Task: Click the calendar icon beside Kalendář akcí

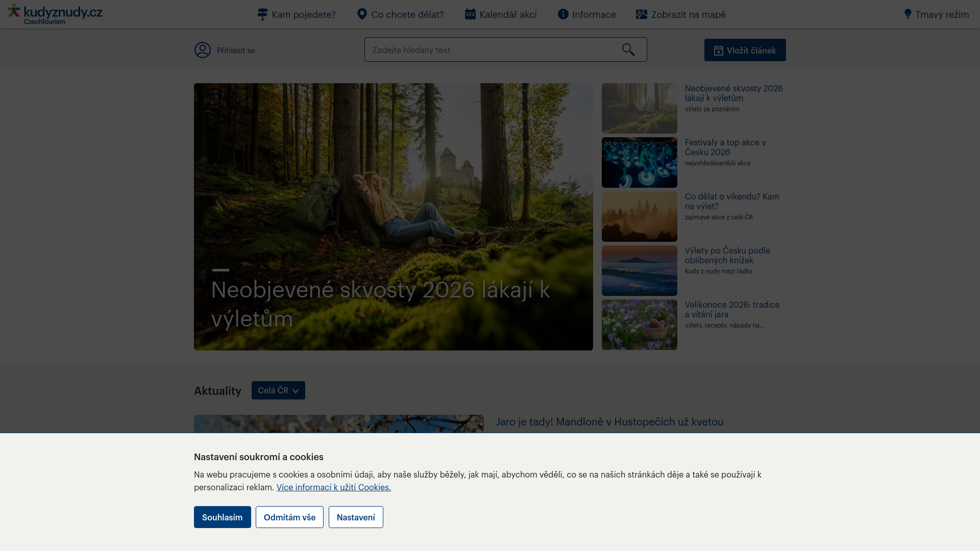Action: coord(470,14)
